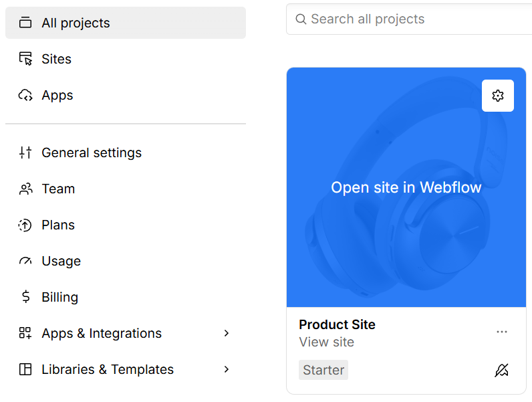Select All projects in the sidebar

[126, 23]
